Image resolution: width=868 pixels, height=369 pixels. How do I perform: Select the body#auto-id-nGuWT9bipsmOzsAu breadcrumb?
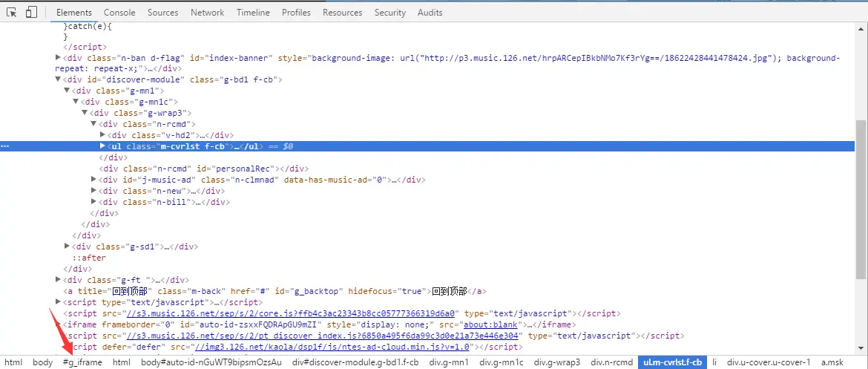(x=211, y=362)
